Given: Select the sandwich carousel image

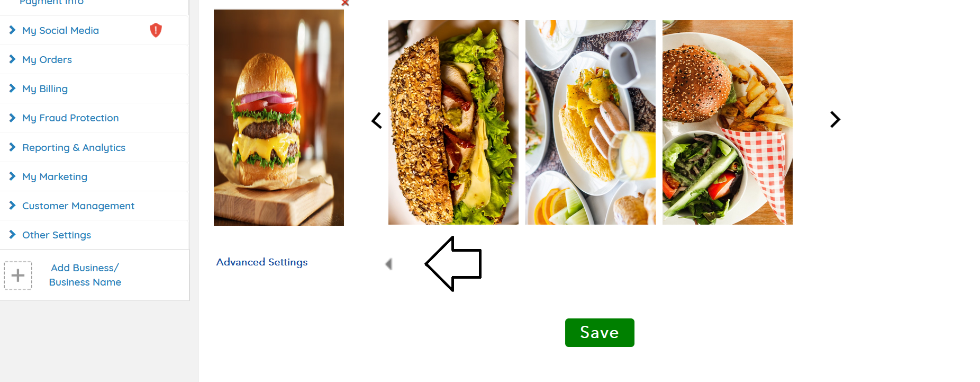Looking at the screenshot, I should 453,122.
